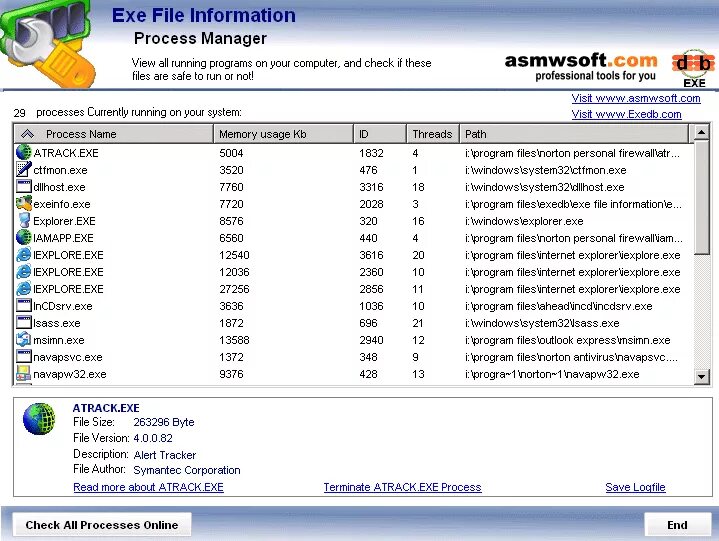This screenshot has height=541, width=719.
Task: Select the navapw32.exe process name
Action: (x=70, y=374)
